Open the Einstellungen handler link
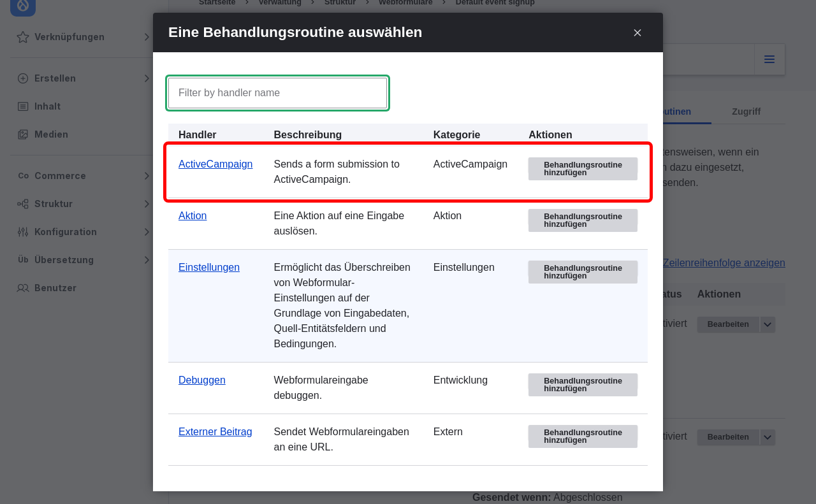 click(x=209, y=267)
